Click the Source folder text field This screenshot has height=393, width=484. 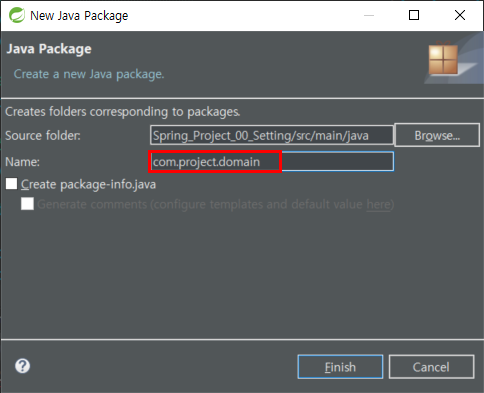272,135
